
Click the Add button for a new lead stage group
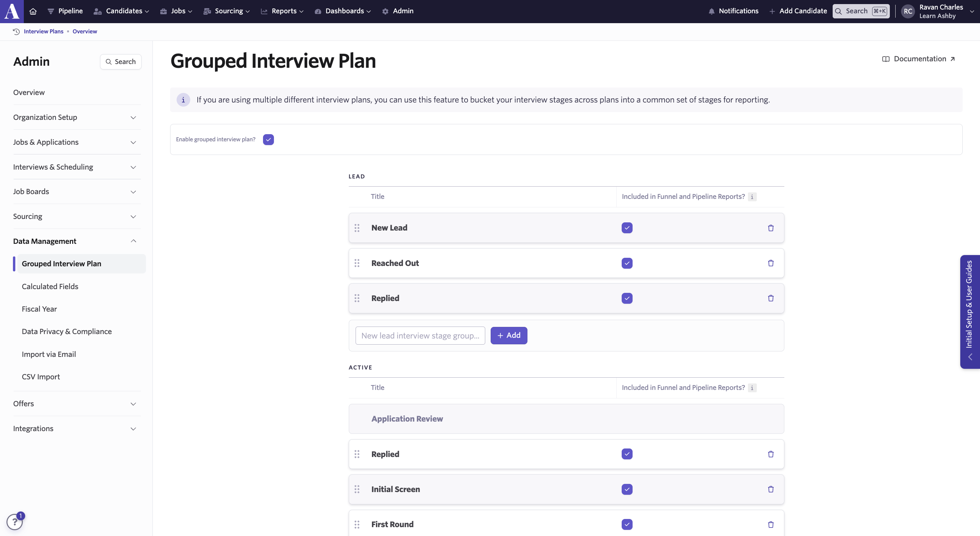click(509, 335)
